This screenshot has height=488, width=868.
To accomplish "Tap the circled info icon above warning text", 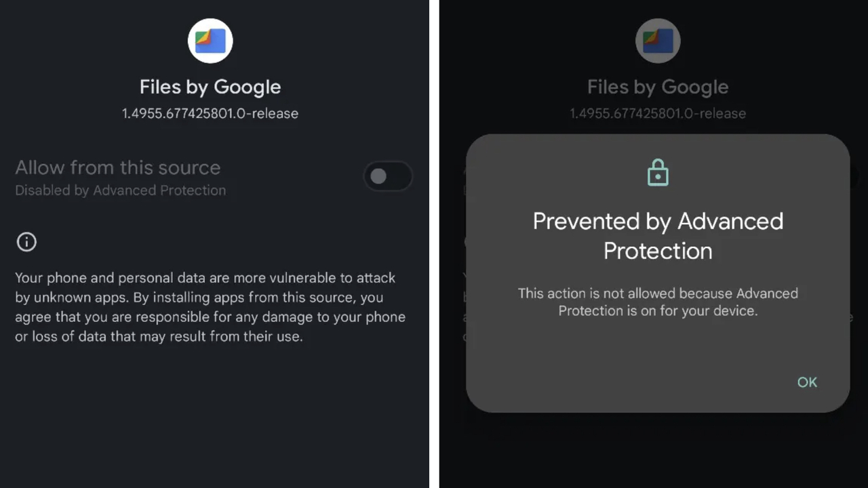I will pyautogui.click(x=26, y=242).
